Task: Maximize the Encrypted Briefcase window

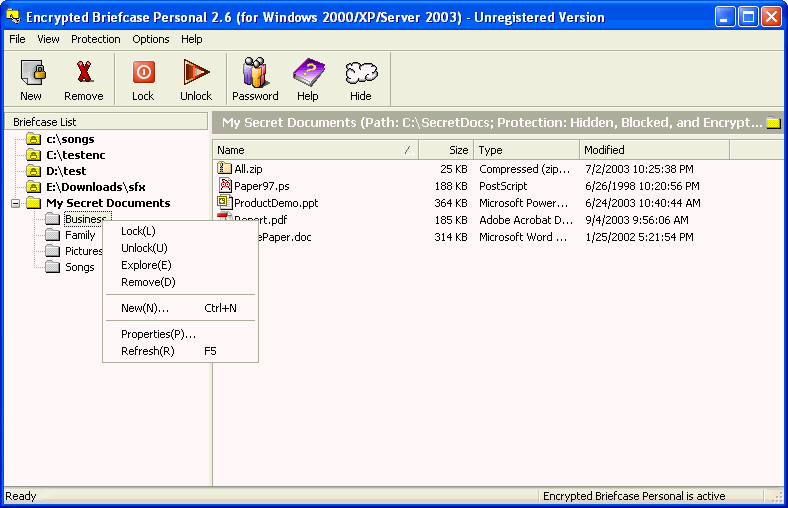Action: [x=748, y=17]
